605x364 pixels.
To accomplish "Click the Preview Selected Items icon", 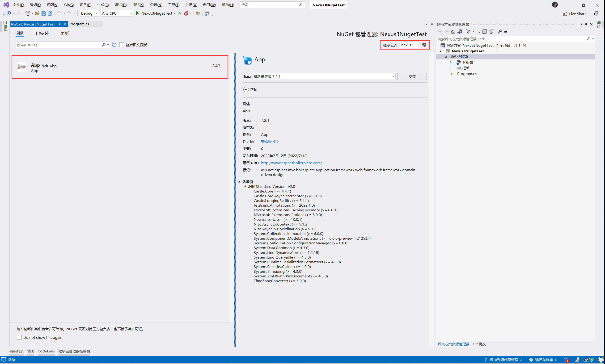I will point(506,31).
